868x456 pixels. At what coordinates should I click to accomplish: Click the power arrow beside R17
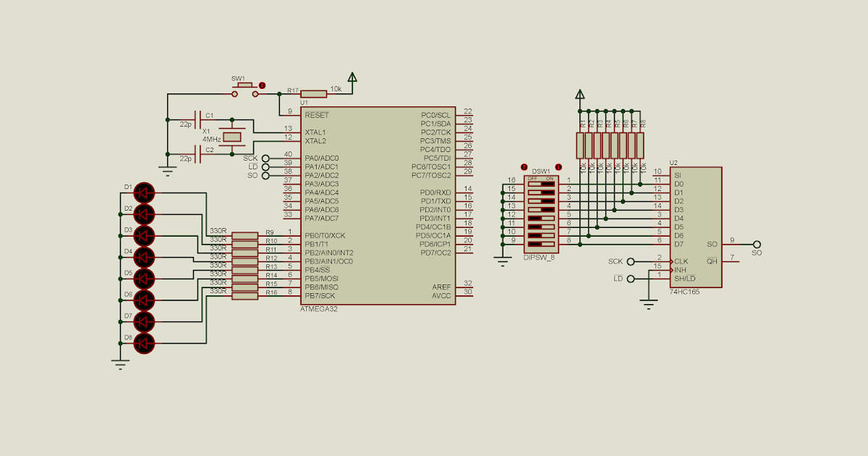pos(352,77)
